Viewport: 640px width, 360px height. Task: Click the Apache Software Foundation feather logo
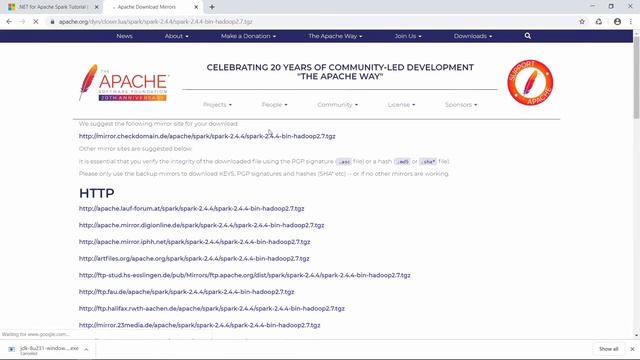click(x=124, y=82)
